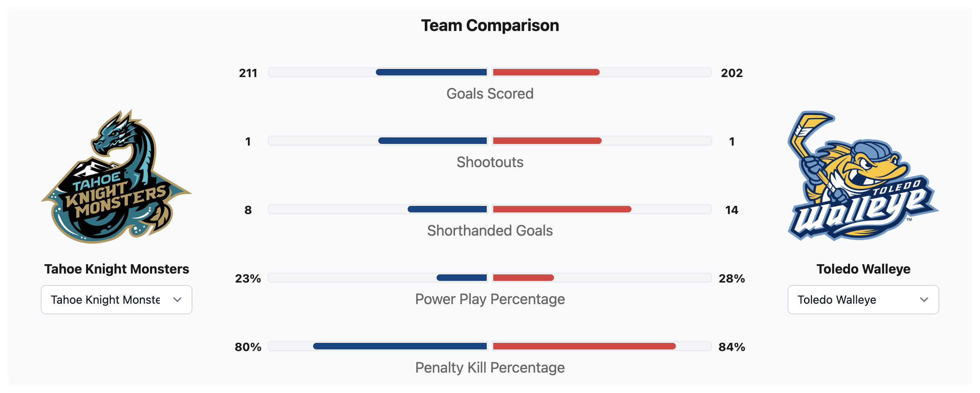Click the red Shorthanded Goals bar
The width and height of the screenshot is (980, 393).
[562, 209]
